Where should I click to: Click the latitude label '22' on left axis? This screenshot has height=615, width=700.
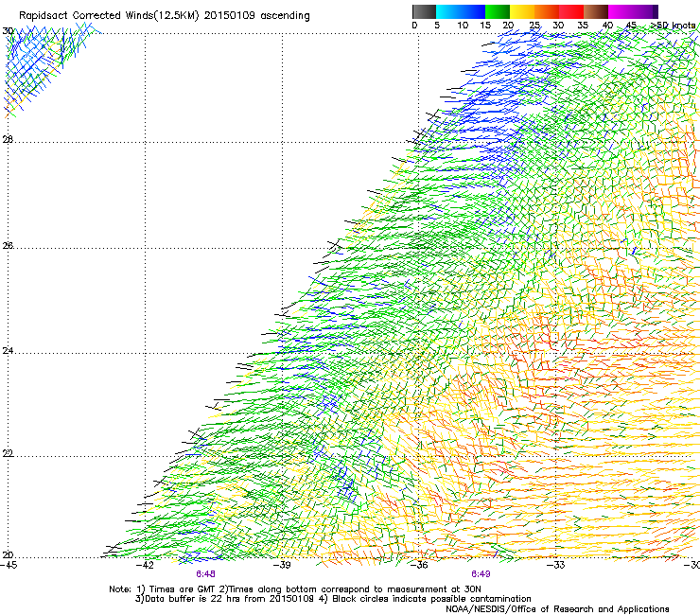[x=8, y=454]
